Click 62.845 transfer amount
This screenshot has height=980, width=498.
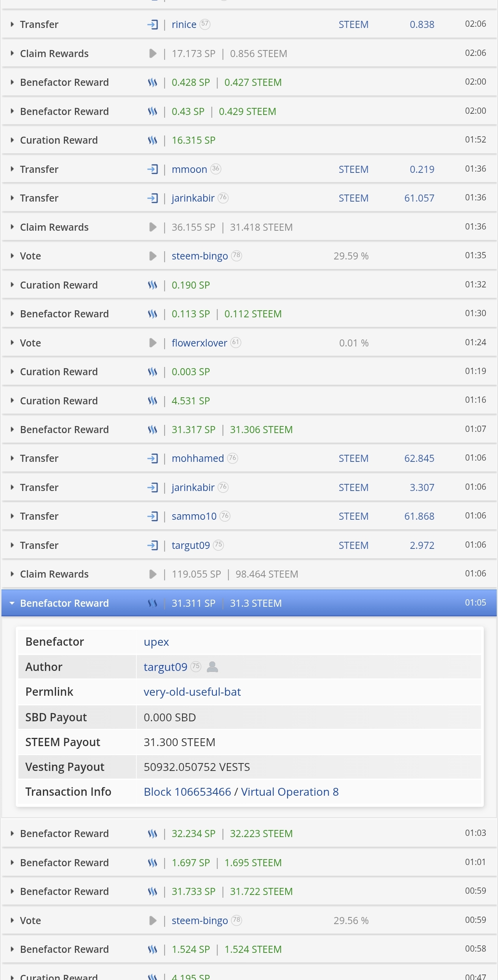pos(419,458)
